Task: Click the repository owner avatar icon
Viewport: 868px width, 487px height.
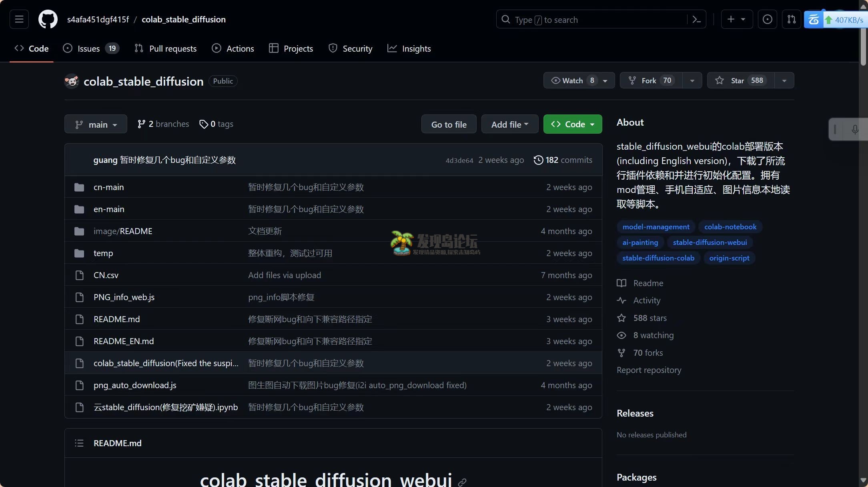Action: [72, 81]
